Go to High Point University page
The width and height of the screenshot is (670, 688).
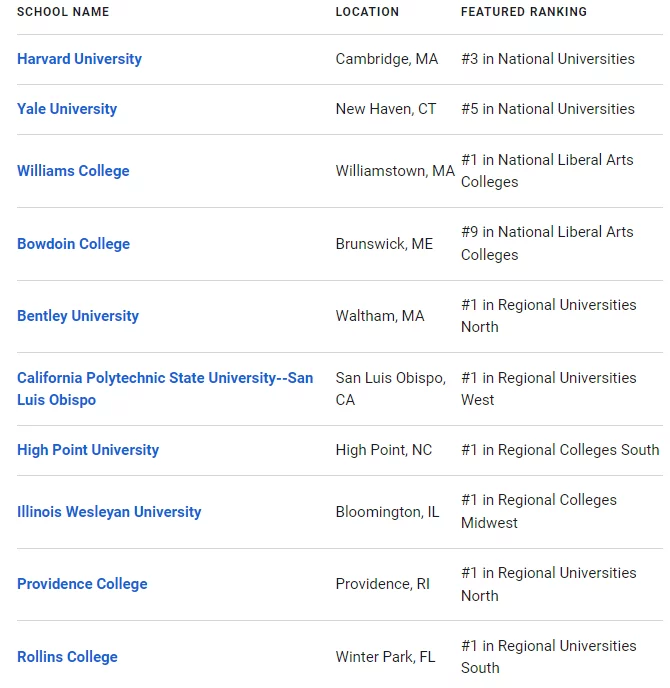coord(88,450)
